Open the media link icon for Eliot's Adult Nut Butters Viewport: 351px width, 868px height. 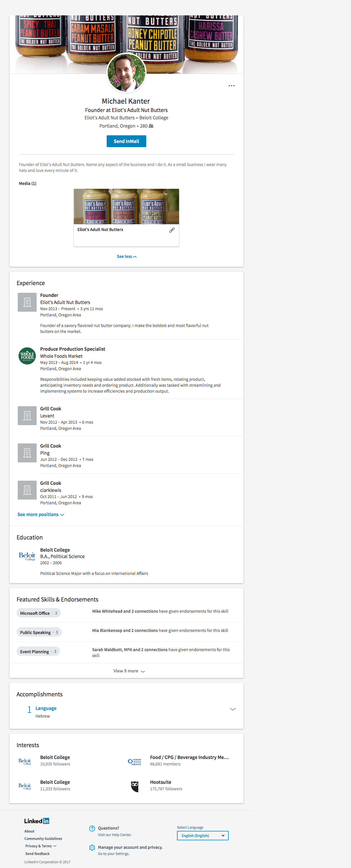pos(172,230)
